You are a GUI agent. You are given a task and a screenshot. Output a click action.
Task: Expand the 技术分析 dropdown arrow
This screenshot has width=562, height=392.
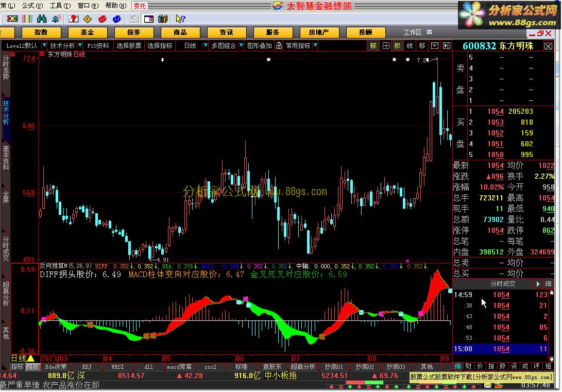point(79,45)
